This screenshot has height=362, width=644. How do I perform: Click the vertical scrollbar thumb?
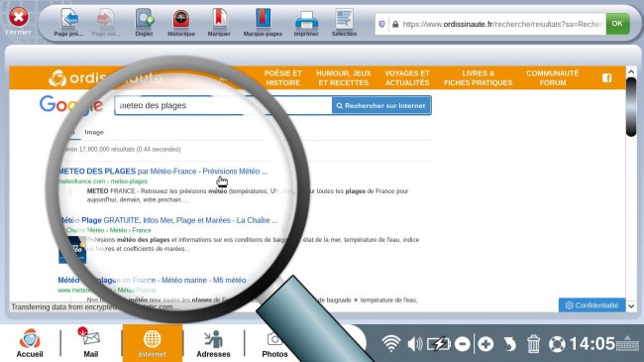click(631, 107)
